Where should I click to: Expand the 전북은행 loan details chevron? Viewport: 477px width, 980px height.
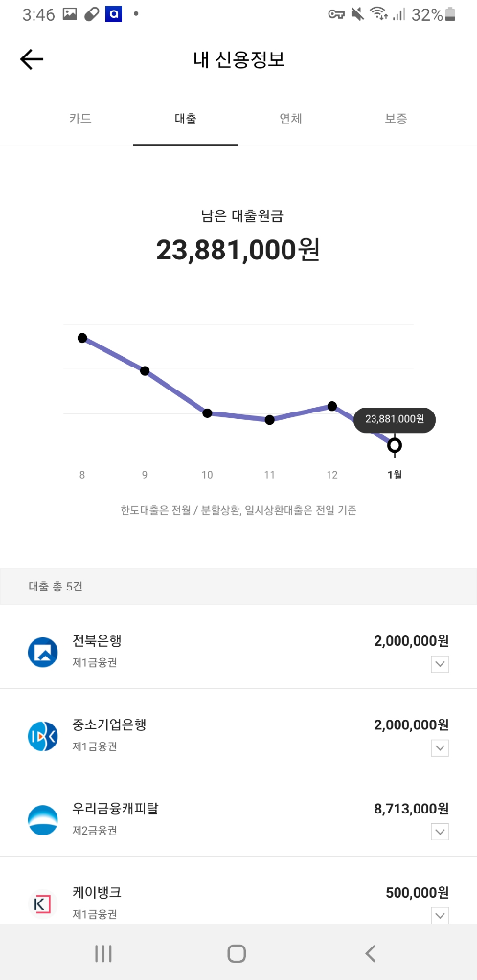pyautogui.click(x=440, y=664)
